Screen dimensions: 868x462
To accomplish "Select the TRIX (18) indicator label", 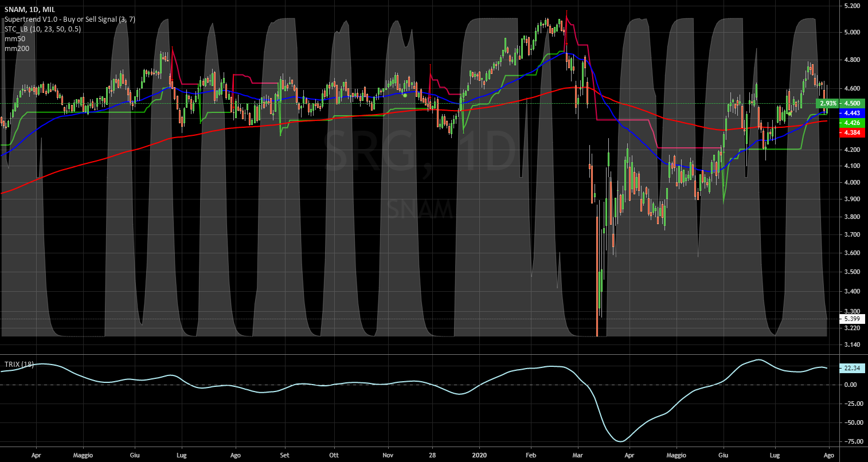I will coord(19,365).
